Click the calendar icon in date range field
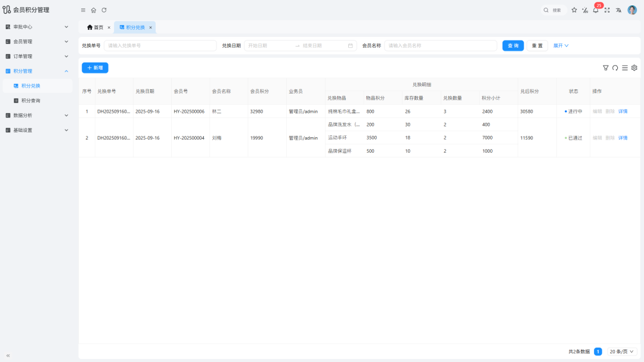644x362 pixels. pyautogui.click(x=351, y=45)
